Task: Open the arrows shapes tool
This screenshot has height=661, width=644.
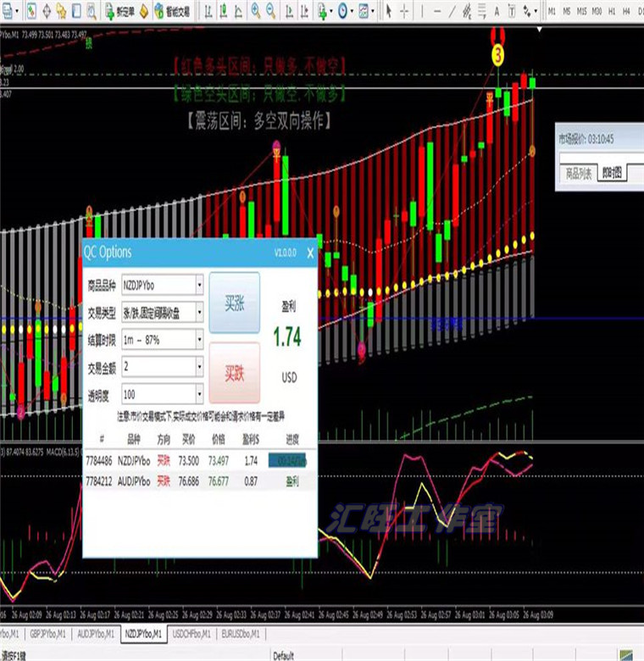Action: pos(527,11)
